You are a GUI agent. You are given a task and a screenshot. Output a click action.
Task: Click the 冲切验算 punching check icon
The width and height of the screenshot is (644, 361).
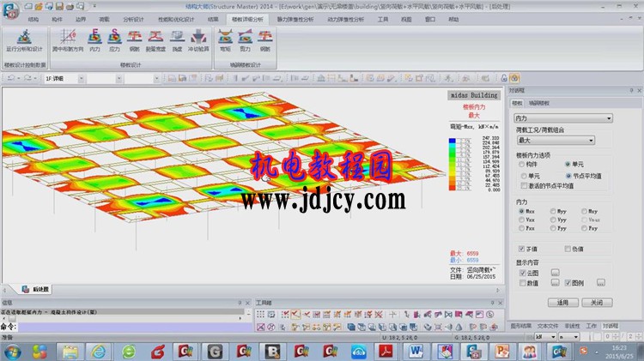pyautogui.click(x=198, y=41)
